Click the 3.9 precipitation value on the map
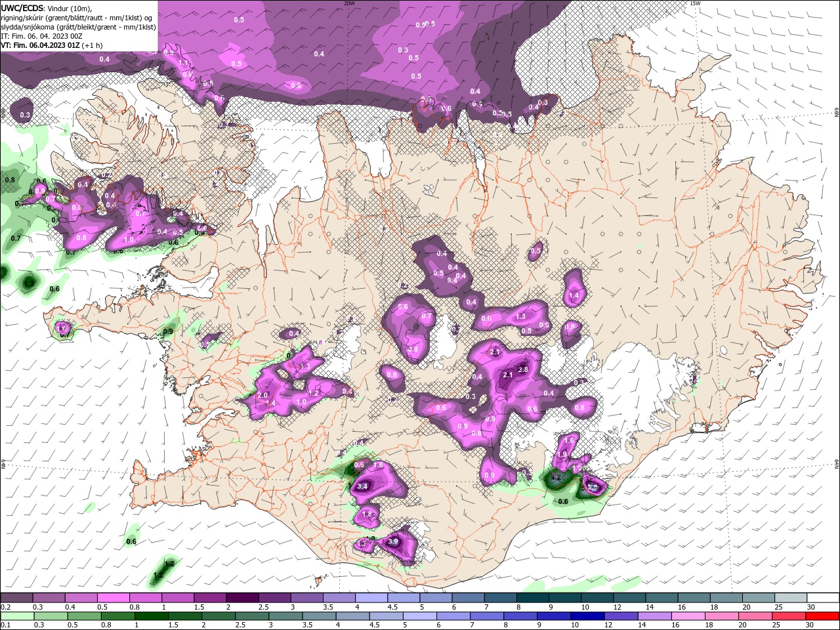 (x=393, y=541)
